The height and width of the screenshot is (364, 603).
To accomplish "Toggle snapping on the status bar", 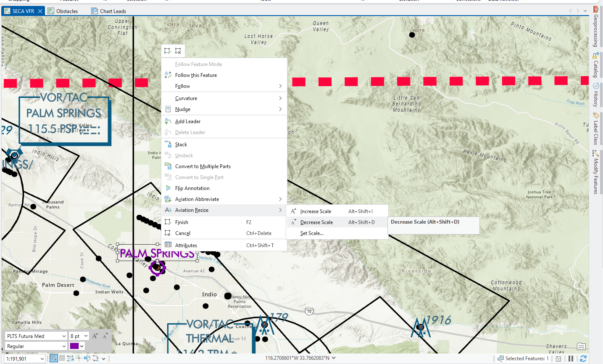I will coord(54,358).
